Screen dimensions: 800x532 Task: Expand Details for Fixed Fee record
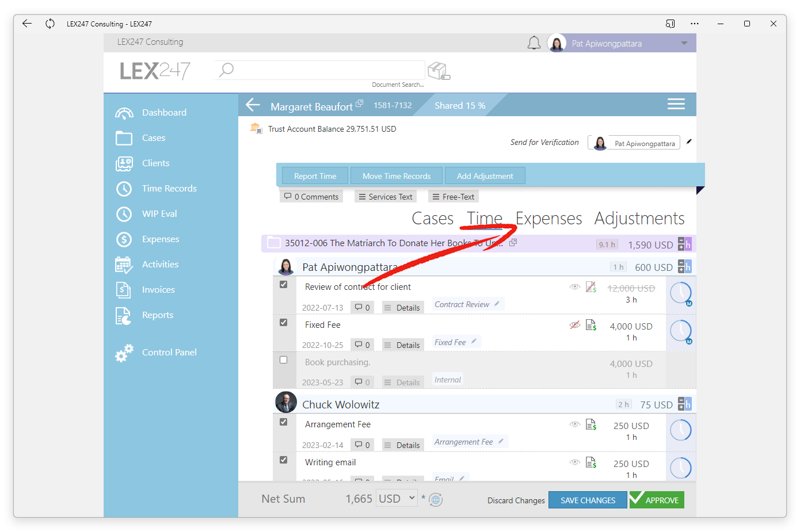pyautogui.click(x=402, y=345)
